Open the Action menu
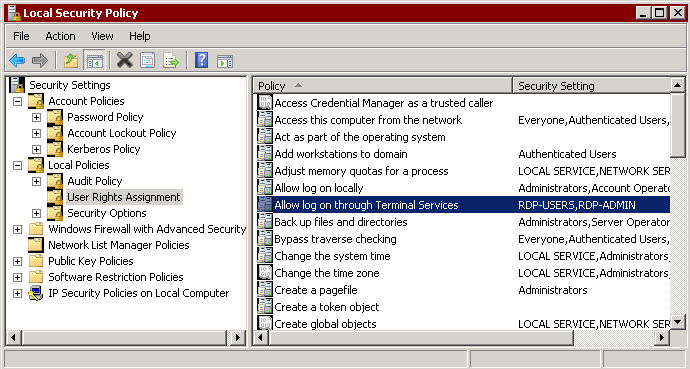The height and width of the screenshot is (369, 690). (x=60, y=36)
